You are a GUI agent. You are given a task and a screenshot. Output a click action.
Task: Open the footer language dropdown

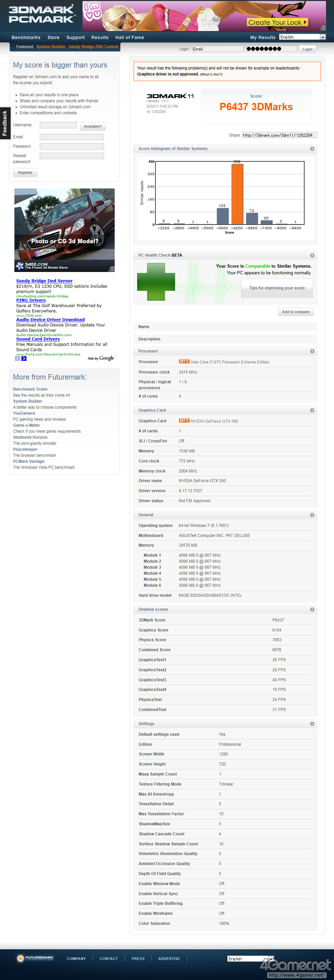[250, 959]
